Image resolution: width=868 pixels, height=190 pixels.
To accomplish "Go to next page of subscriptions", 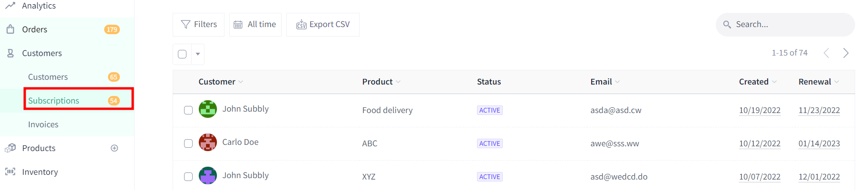I will click(x=846, y=53).
